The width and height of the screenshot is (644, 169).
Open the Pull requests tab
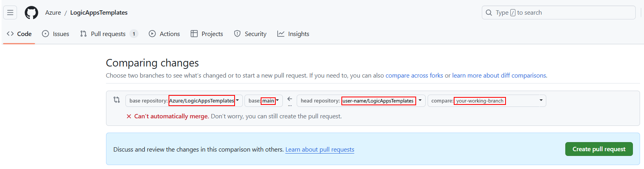tap(108, 34)
